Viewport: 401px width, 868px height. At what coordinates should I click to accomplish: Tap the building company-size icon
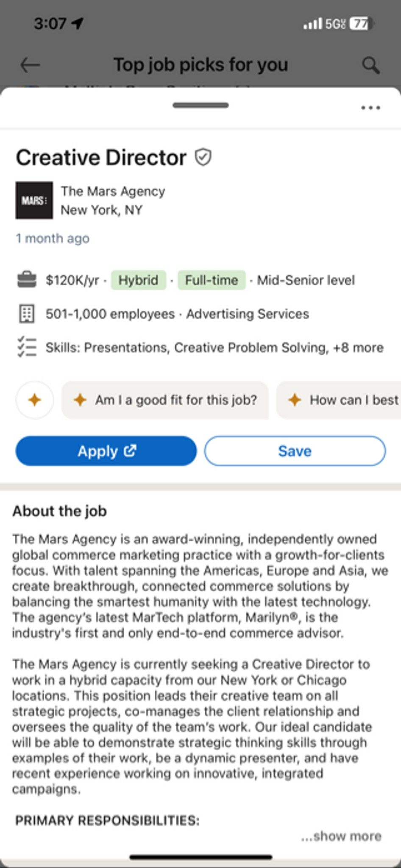[x=27, y=314]
